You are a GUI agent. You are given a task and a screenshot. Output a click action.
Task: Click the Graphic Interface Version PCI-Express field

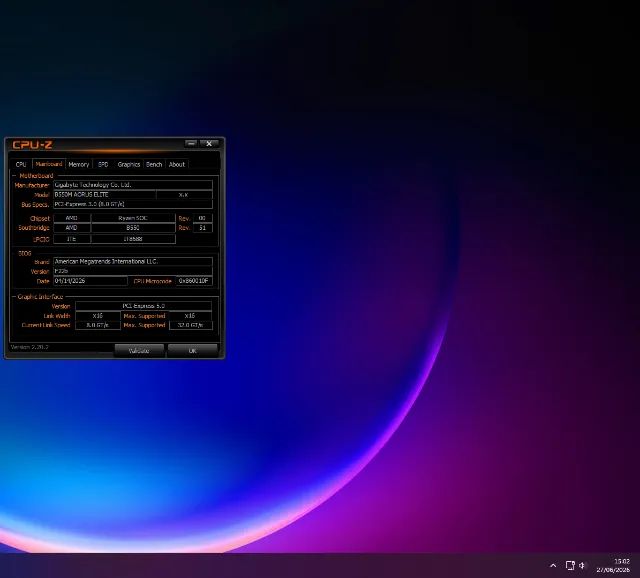(143, 306)
